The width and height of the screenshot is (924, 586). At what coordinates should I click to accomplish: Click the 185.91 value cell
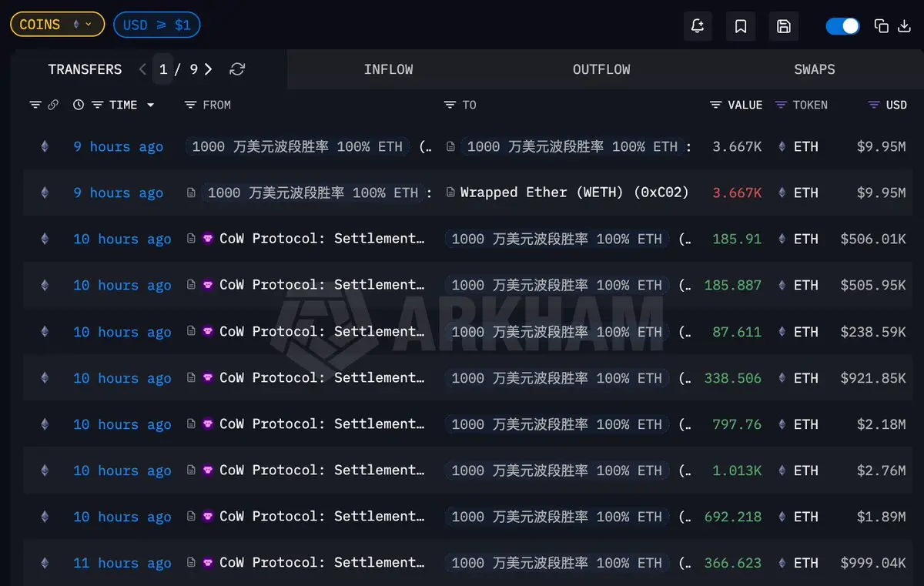737,239
